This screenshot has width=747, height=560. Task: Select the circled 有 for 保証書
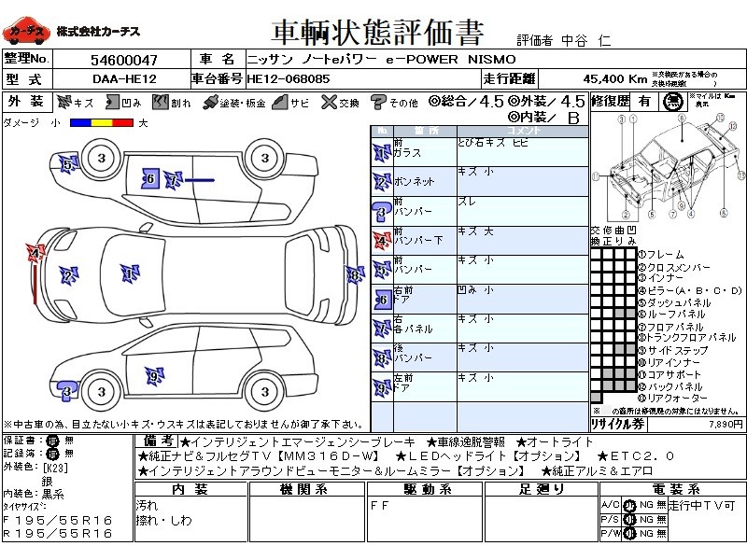(53, 441)
